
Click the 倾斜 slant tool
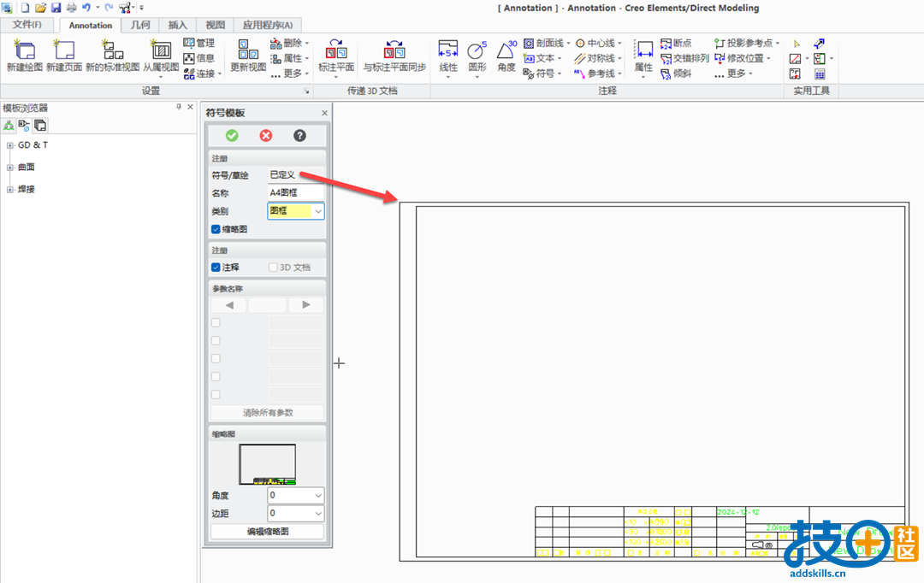676,74
